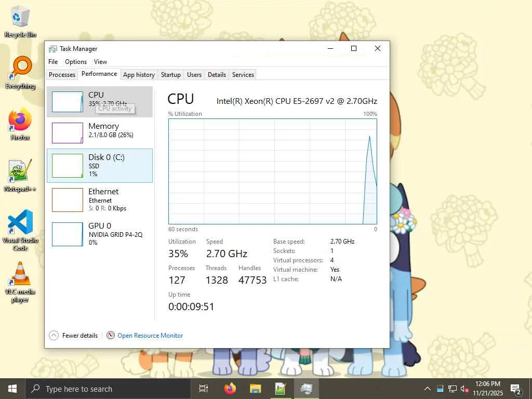Viewport: 532px width, 399px height.
Task: Open Firefox desktop shortcut
Action: (x=20, y=124)
